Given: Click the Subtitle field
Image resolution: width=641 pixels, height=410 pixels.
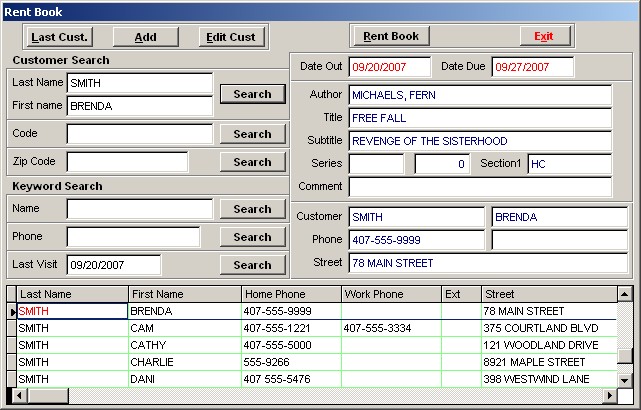Looking at the screenshot, I should point(480,141).
